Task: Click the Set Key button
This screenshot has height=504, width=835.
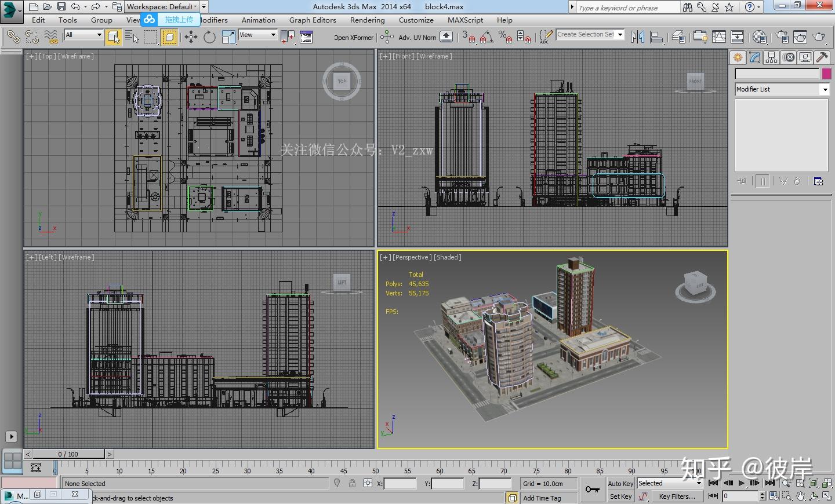Action: pos(620,496)
